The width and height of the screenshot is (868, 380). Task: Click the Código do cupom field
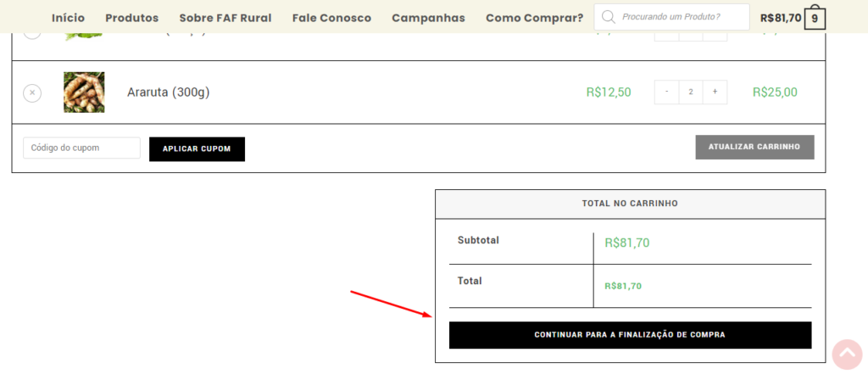(x=82, y=148)
